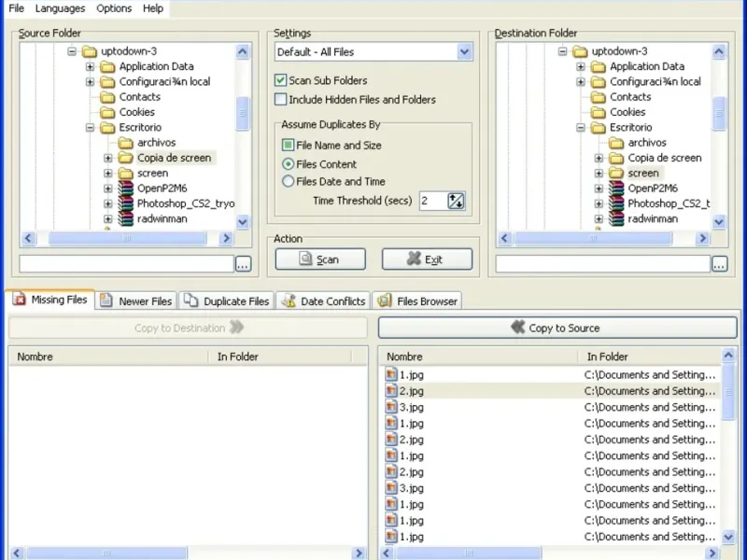The height and width of the screenshot is (560, 747).
Task: Open the File menu
Action: 16,8
